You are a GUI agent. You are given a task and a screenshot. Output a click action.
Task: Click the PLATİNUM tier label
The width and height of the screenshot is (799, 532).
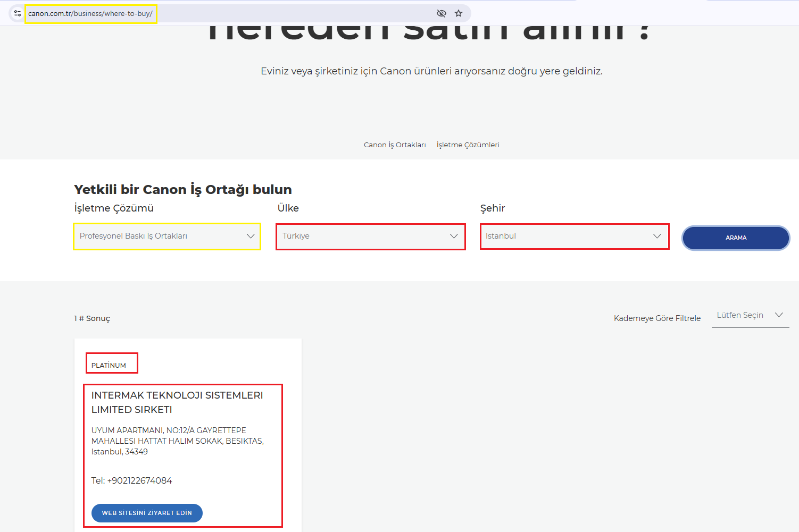click(109, 365)
